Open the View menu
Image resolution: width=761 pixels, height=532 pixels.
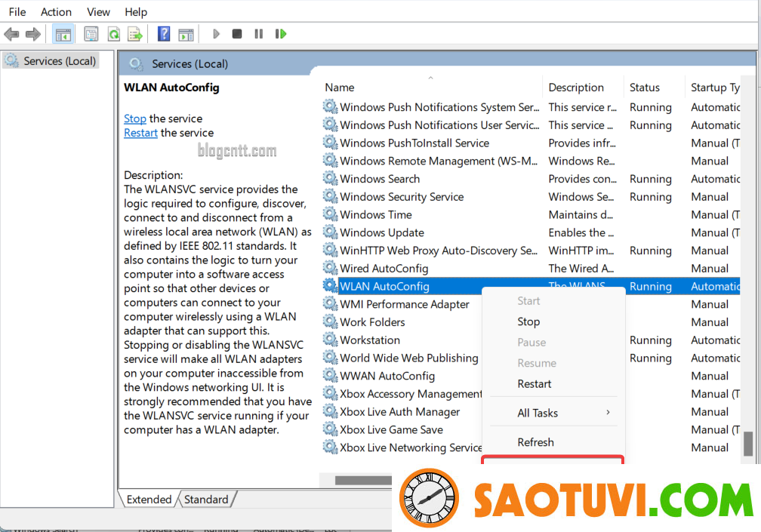coord(98,11)
